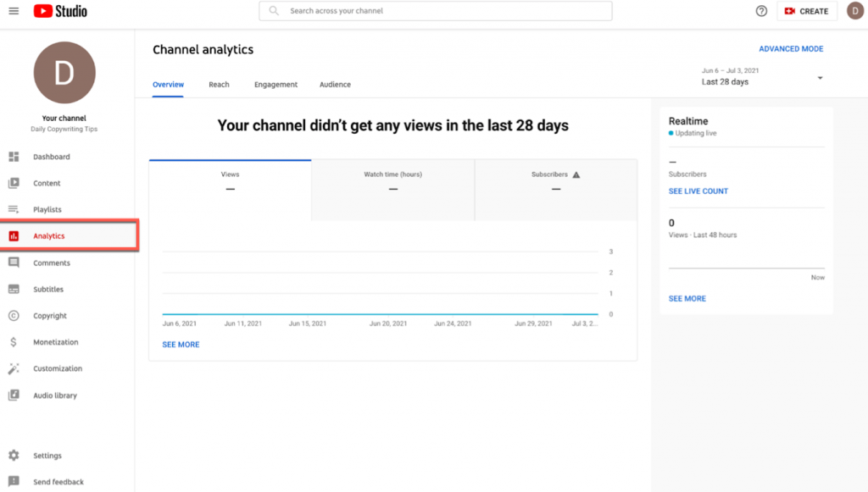Open the Copyright section label
This screenshot has width=868, height=492.
(50, 316)
